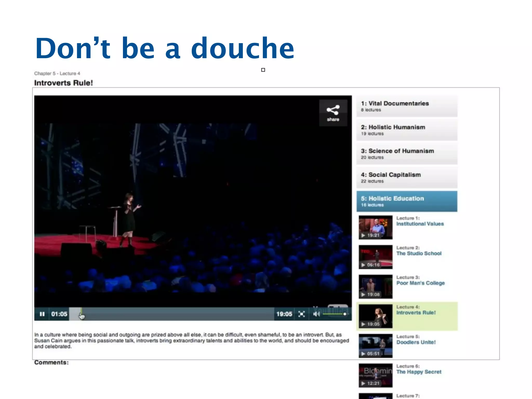Pause the video with the pause button

pos(42,314)
